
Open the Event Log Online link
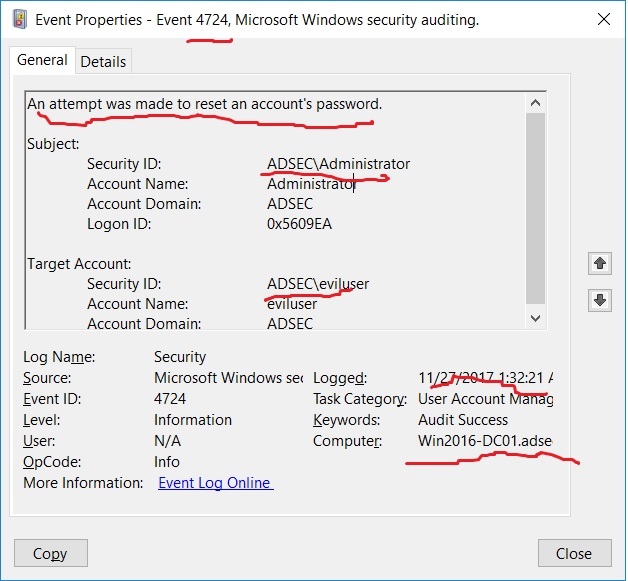tap(215, 483)
